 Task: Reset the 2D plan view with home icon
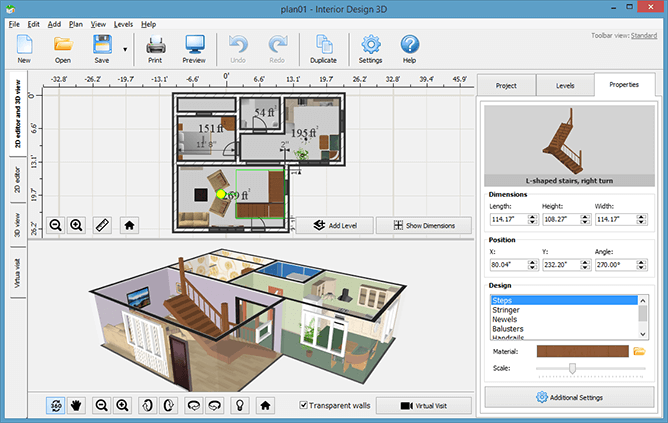point(130,225)
